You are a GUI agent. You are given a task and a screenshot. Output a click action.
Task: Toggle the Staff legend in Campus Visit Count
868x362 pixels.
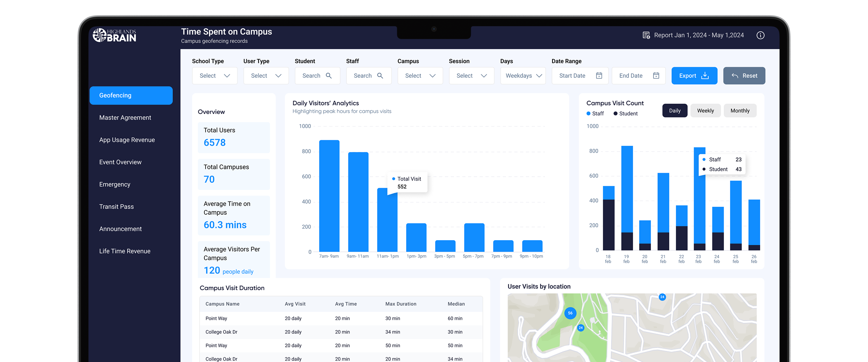pyautogui.click(x=595, y=113)
